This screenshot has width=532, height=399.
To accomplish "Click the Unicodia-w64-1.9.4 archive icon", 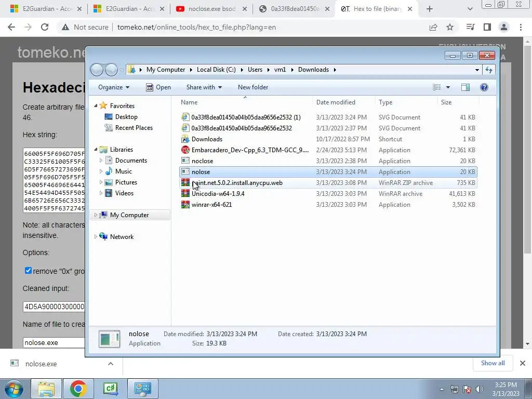I will pyautogui.click(x=185, y=194).
